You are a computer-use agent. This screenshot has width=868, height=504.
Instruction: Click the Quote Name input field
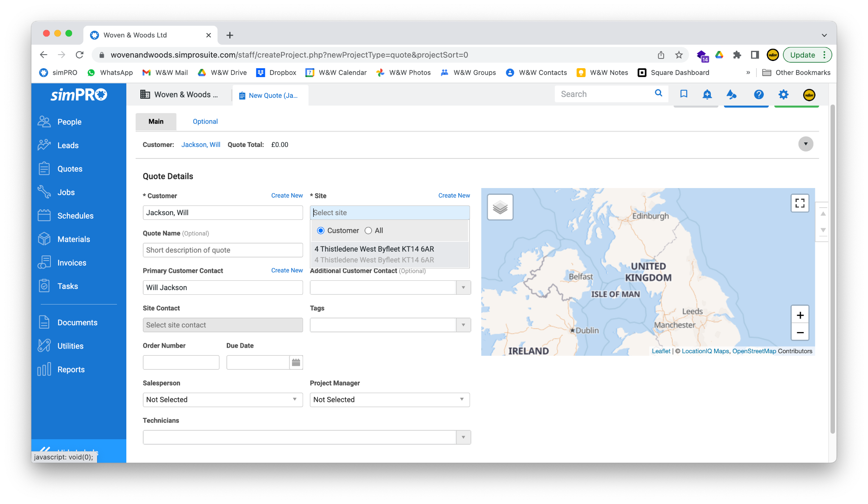click(223, 250)
